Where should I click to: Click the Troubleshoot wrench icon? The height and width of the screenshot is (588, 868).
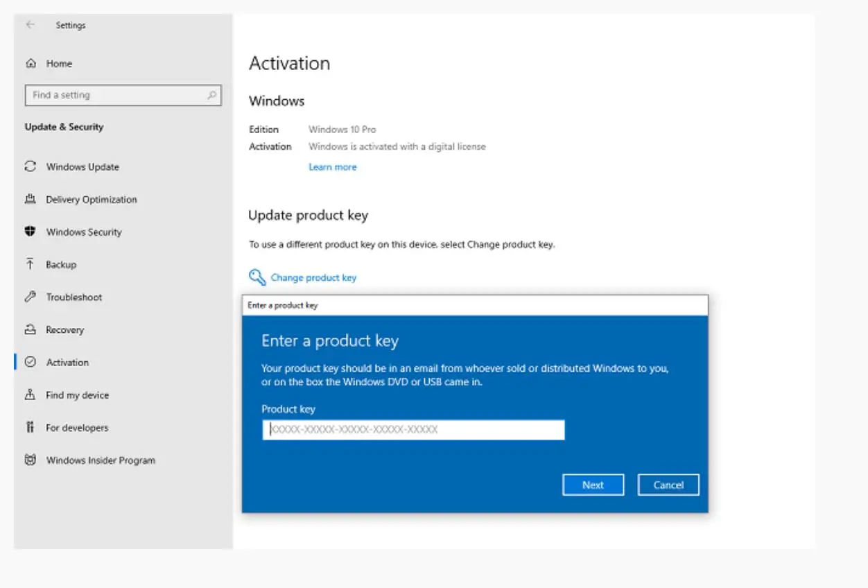pos(31,297)
